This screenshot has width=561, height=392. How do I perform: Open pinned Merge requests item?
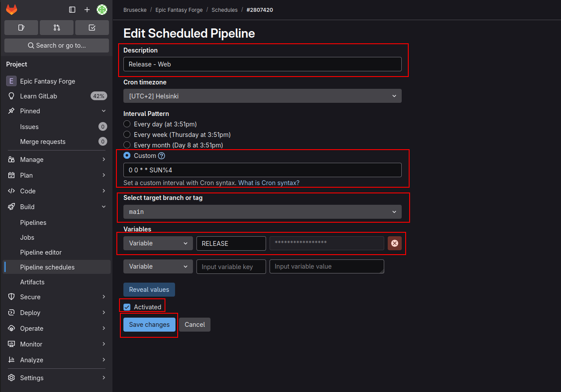pos(57,142)
